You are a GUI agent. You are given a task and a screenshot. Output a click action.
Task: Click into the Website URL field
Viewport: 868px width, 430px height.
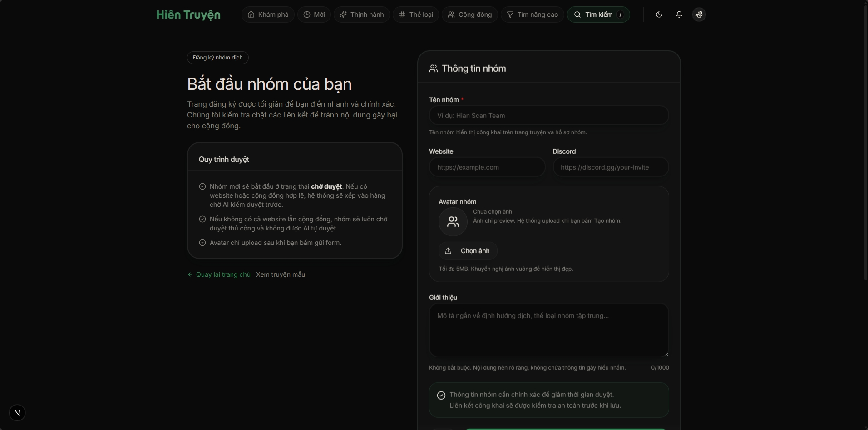coord(487,167)
